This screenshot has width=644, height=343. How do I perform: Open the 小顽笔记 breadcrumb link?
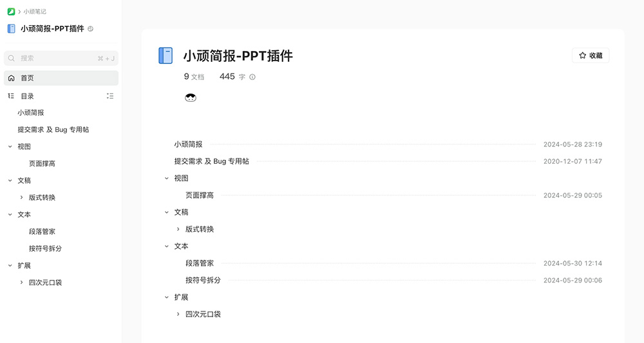[x=35, y=12]
